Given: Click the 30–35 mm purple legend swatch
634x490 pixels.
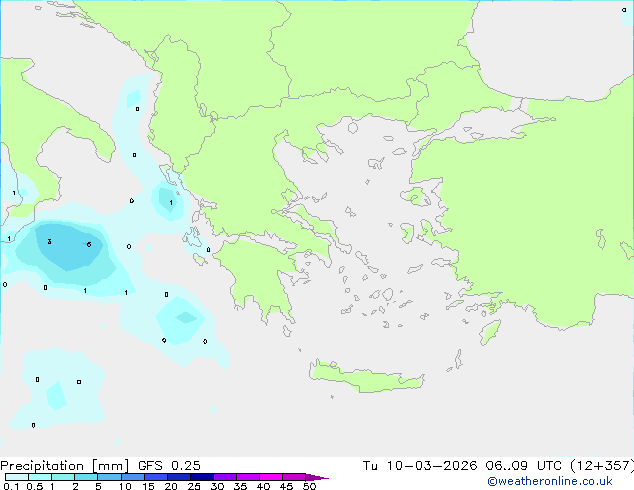Looking at the screenshot, I should coord(225,477).
